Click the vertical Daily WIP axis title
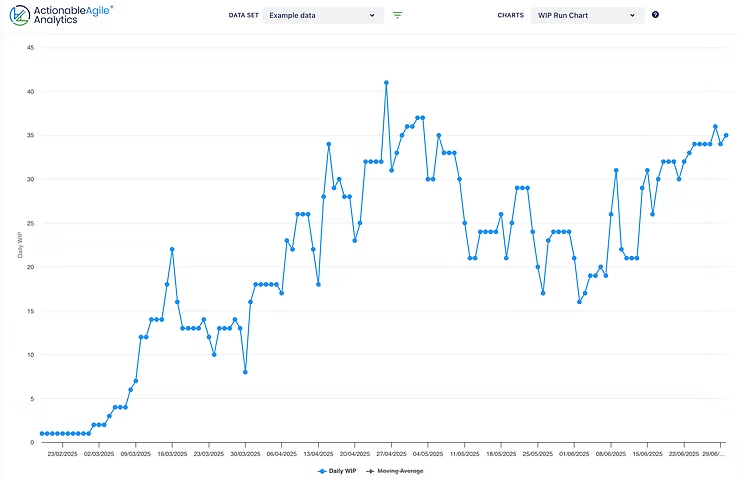This screenshot has width=740, height=479. pyautogui.click(x=21, y=244)
